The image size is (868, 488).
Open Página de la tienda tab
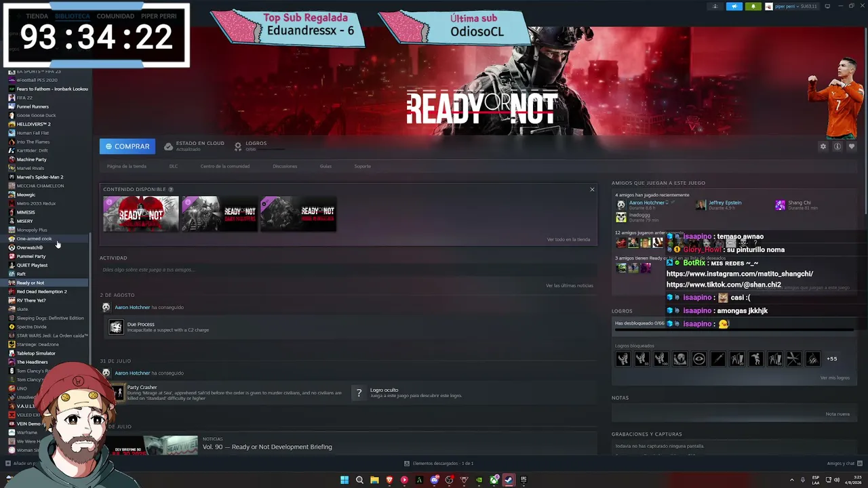[126, 166]
